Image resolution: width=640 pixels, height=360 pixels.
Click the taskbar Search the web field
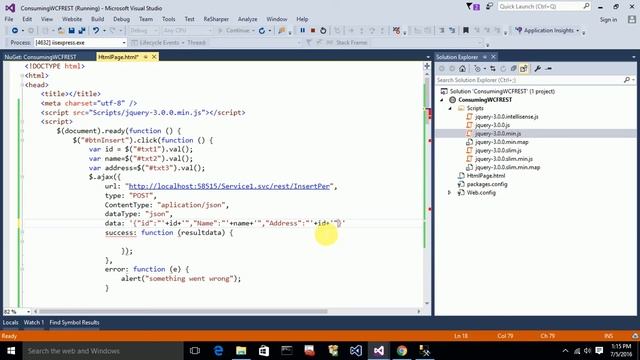click(102, 351)
